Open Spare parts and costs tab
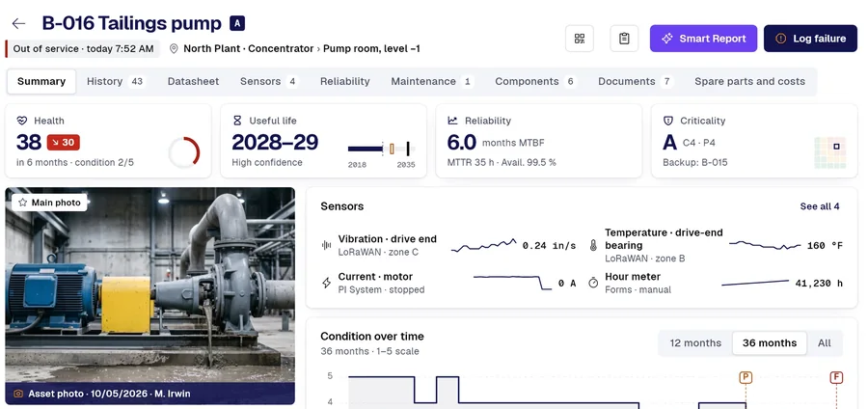This screenshot has height=409, width=868. (749, 81)
